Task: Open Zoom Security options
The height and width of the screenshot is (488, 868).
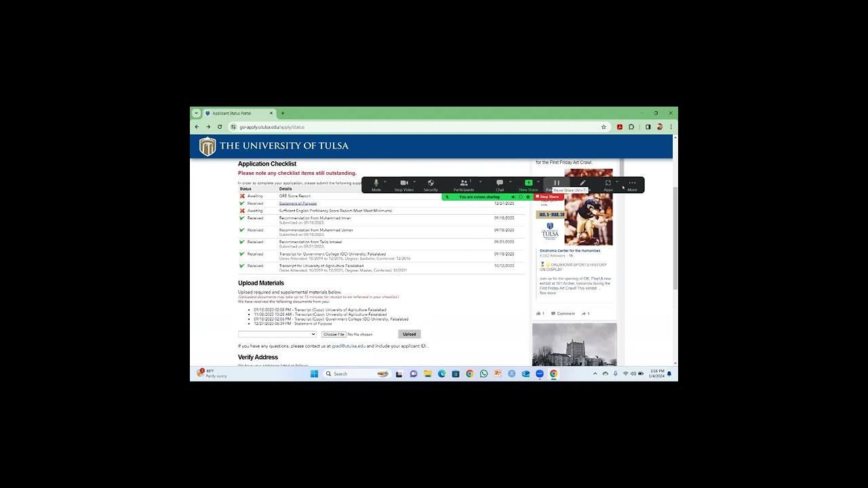Action: pos(431,184)
